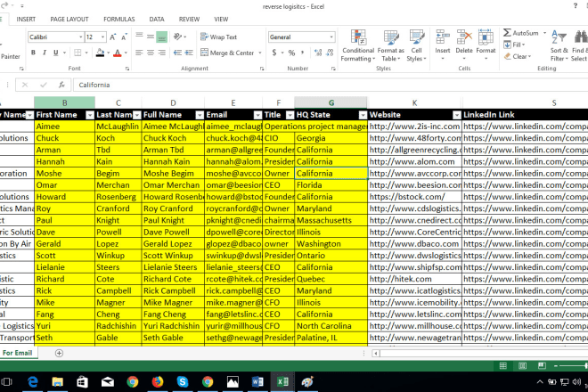
Task: Toggle bottom align (highlighted)
Action: coord(161,37)
